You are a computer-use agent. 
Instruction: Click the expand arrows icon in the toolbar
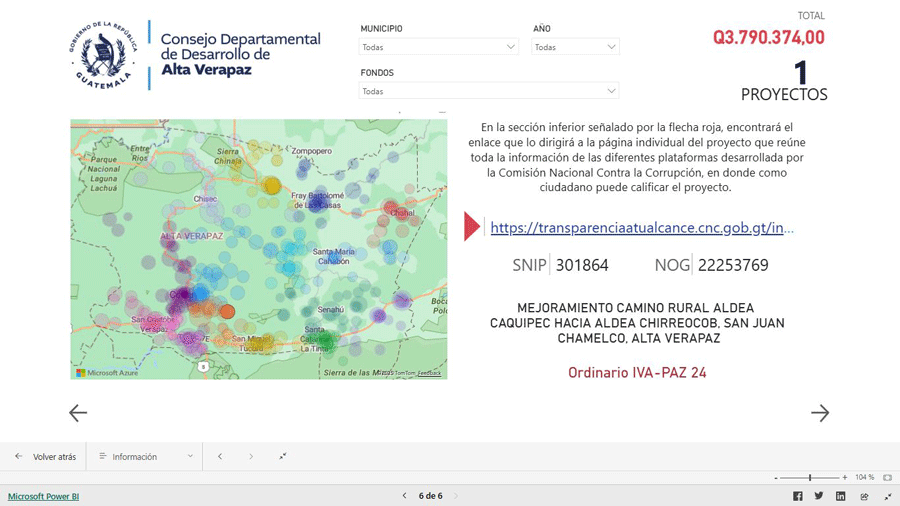283,457
